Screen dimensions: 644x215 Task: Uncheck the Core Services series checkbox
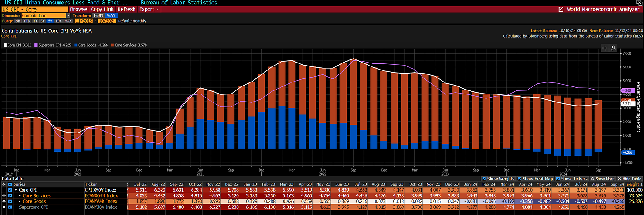pyautogui.click(x=10, y=195)
